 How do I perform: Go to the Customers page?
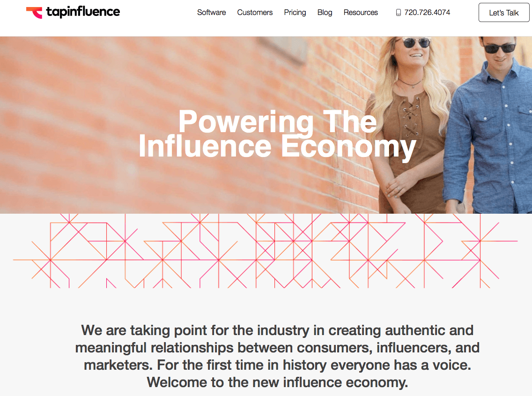pos(255,13)
